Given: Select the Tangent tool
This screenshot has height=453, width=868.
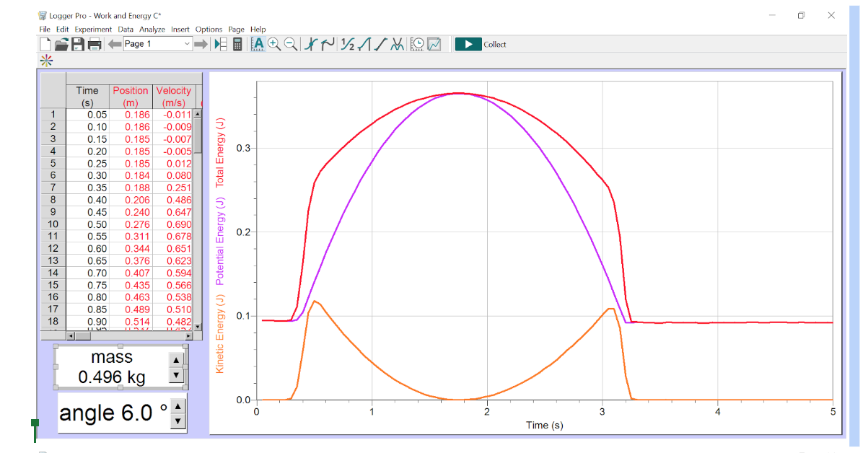Looking at the screenshot, I should point(328,44).
